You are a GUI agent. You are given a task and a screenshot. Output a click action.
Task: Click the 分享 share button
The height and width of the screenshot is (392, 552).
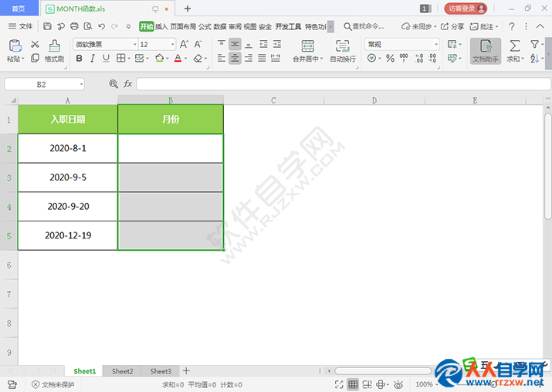click(x=452, y=26)
